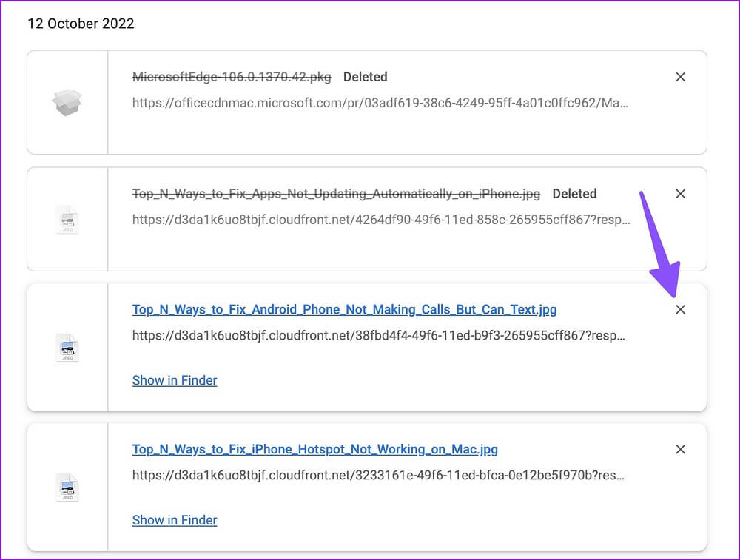Open the cloudfront URL starting with 38fbd4f4

(x=378, y=336)
